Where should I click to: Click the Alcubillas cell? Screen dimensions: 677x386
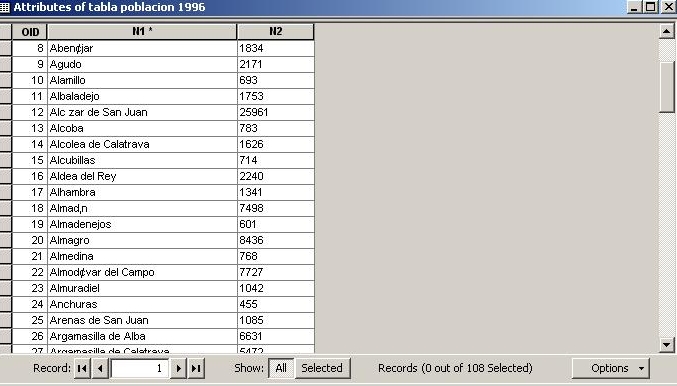[142, 160]
